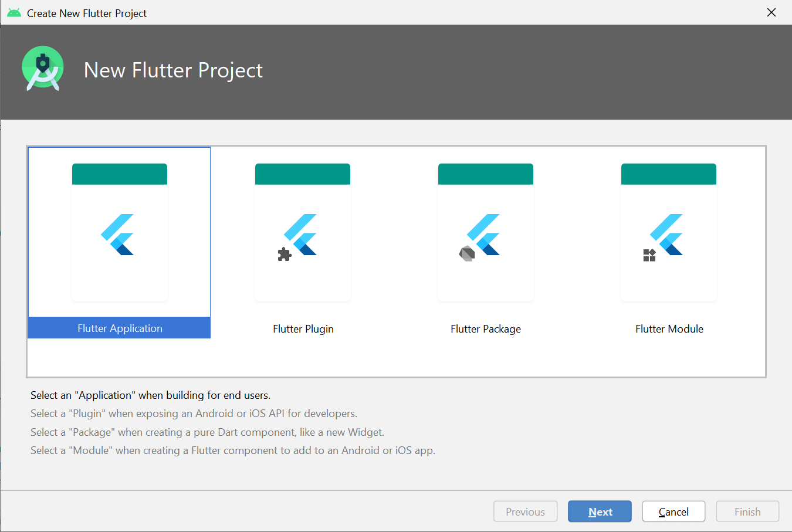792x532 pixels.
Task: Click the Previous button
Action: coord(525,511)
